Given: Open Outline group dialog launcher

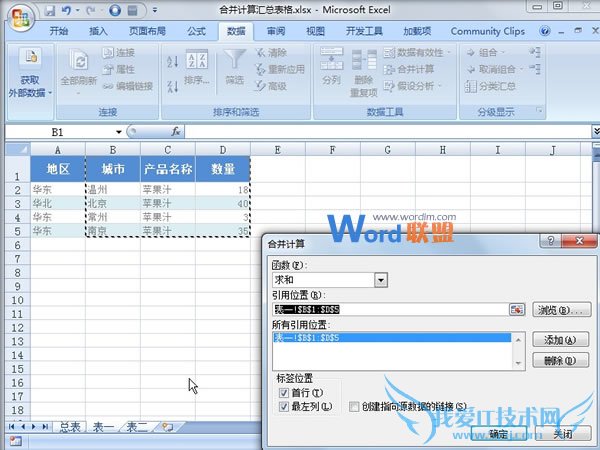Looking at the screenshot, I should click(x=539, y=111).
